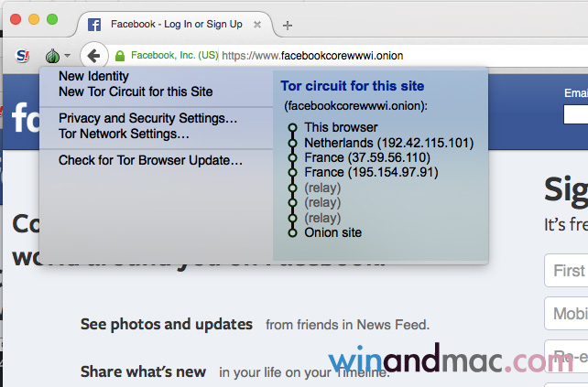This screenshot has width=588, height=387.
Task: Close the Facebook tab with the X
Action: [257, 25]
